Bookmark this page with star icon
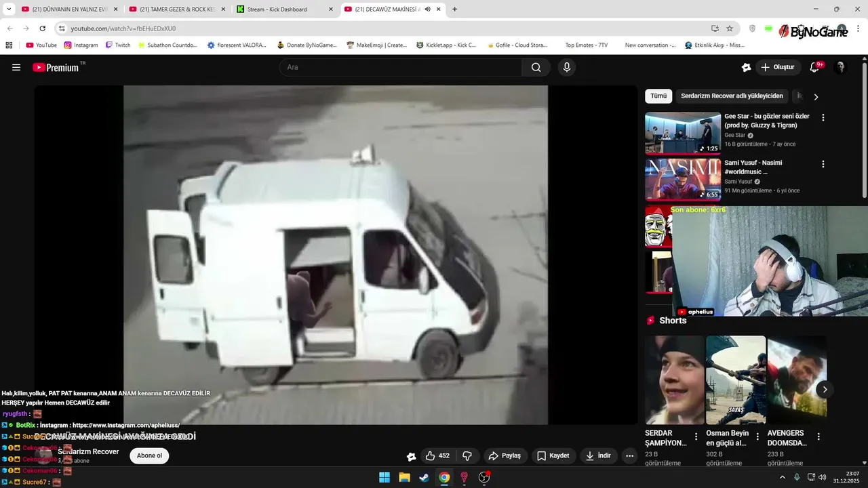 pyautogui.click(x=730, y=28)
